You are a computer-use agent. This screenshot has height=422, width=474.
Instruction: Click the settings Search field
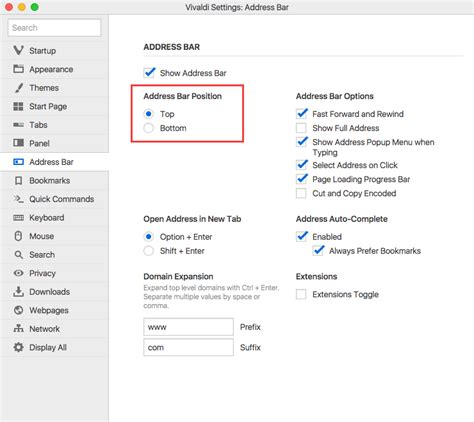54,28
